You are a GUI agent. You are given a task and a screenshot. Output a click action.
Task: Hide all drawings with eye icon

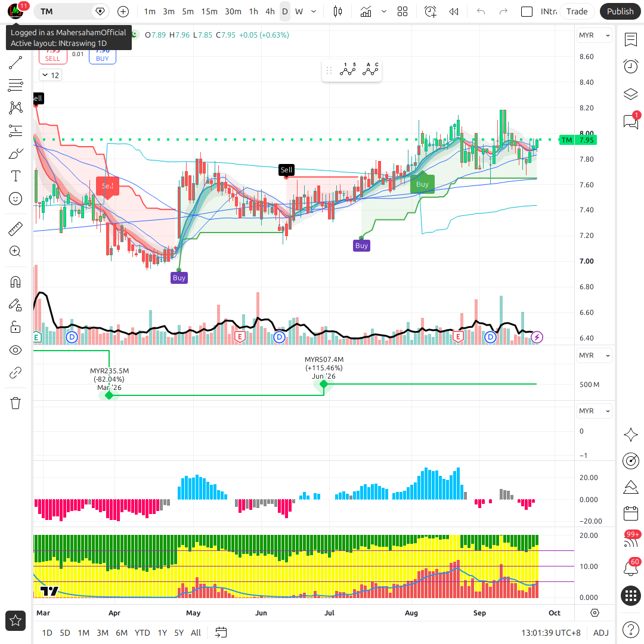[x=15, y=350]
